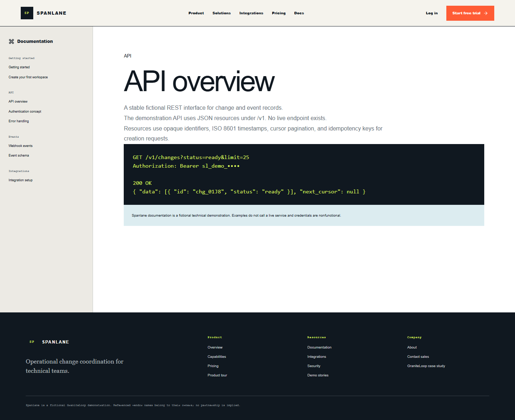Screen dimensions: 515x420
Task: Open Event schema sidebar link
Action: pyautogui.click(x=19, y=155)
